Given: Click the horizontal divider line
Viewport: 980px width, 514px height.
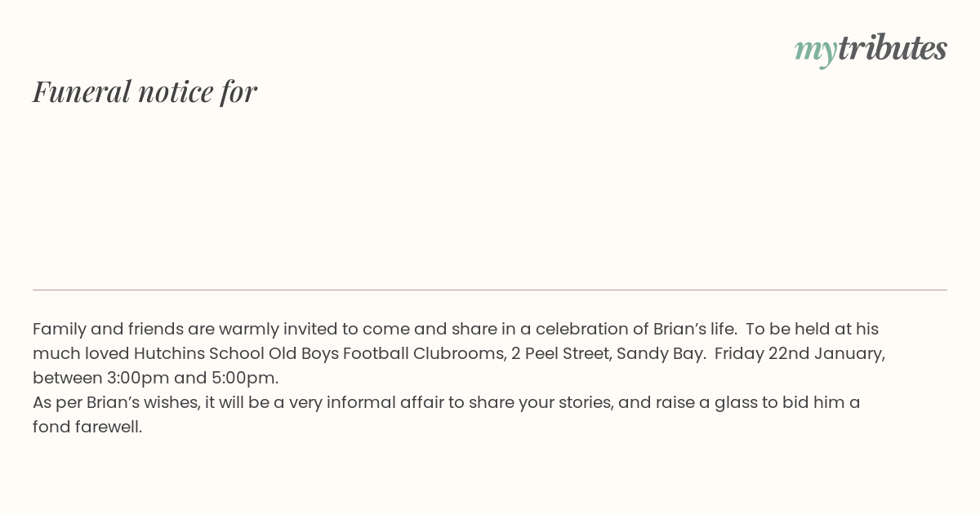Looking at the screenshot, I should click(490, 290).
